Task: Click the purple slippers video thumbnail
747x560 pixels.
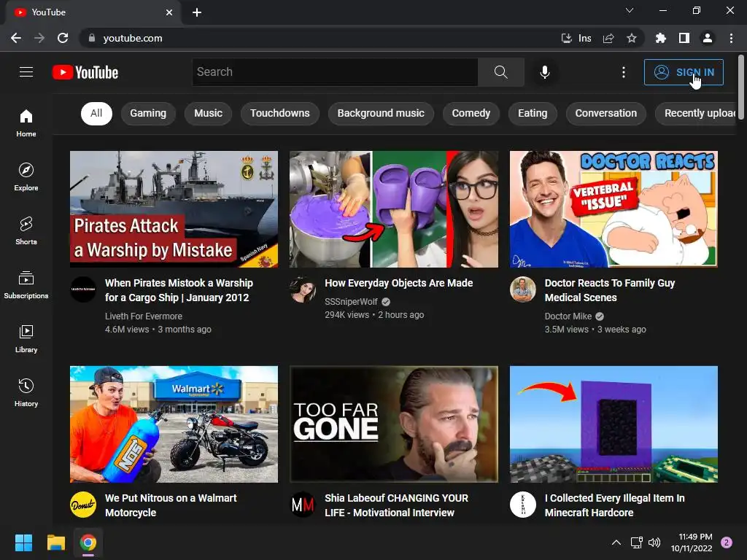Action: click(394, 209)
